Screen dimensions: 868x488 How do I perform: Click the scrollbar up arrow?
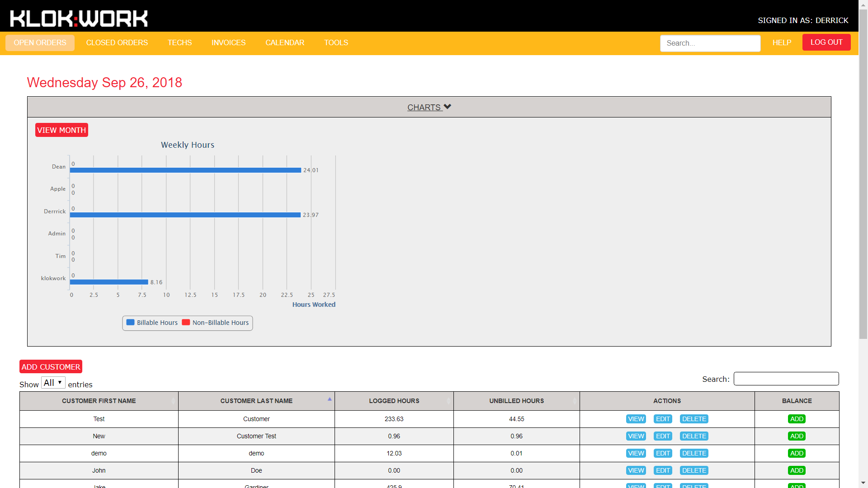click(x=863, y=4)
